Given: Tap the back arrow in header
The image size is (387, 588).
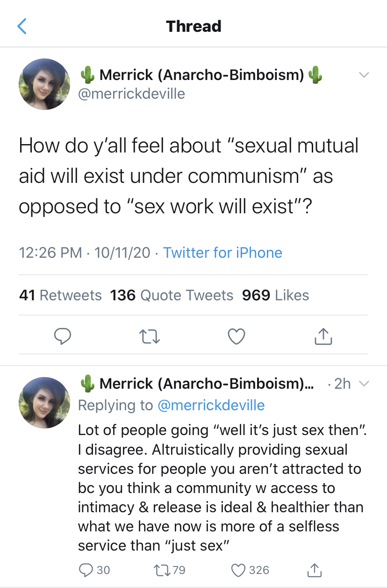Looking at the screenshot, I should pyautogui.click(x=22, y=26).
